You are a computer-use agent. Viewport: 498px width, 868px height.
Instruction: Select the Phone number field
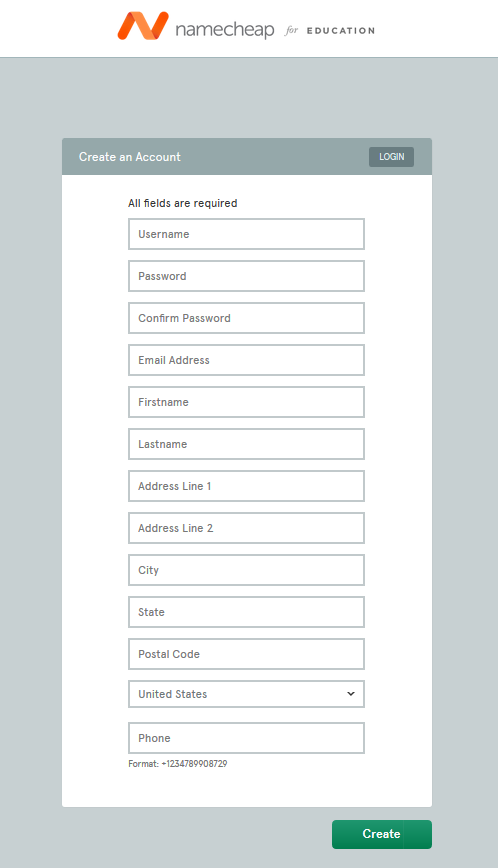pos(246,738)
